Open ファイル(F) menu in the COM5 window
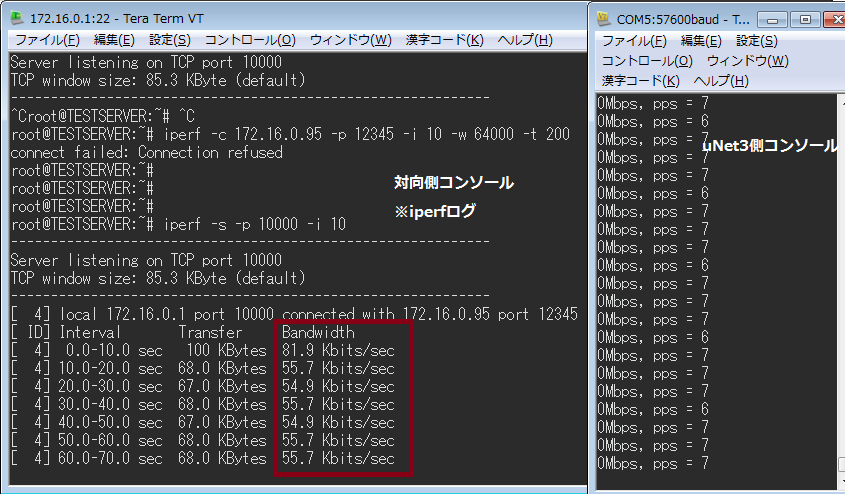The image size is (845, 494). [x=634, y=41]
